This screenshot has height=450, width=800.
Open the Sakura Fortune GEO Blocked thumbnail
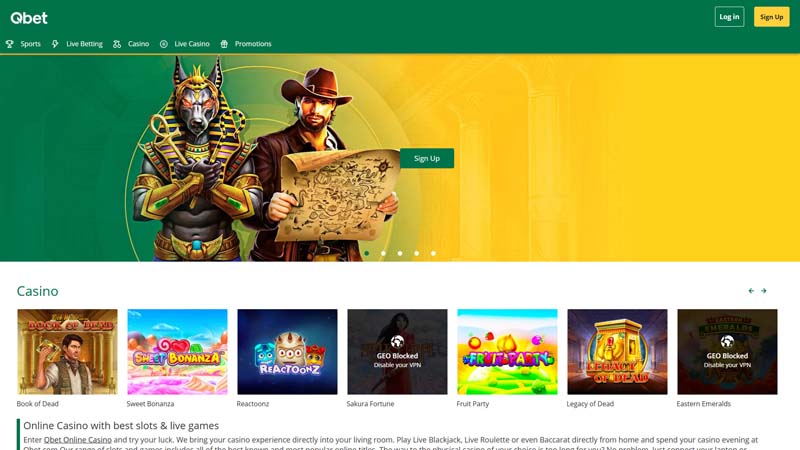click(x=397, y=352)
